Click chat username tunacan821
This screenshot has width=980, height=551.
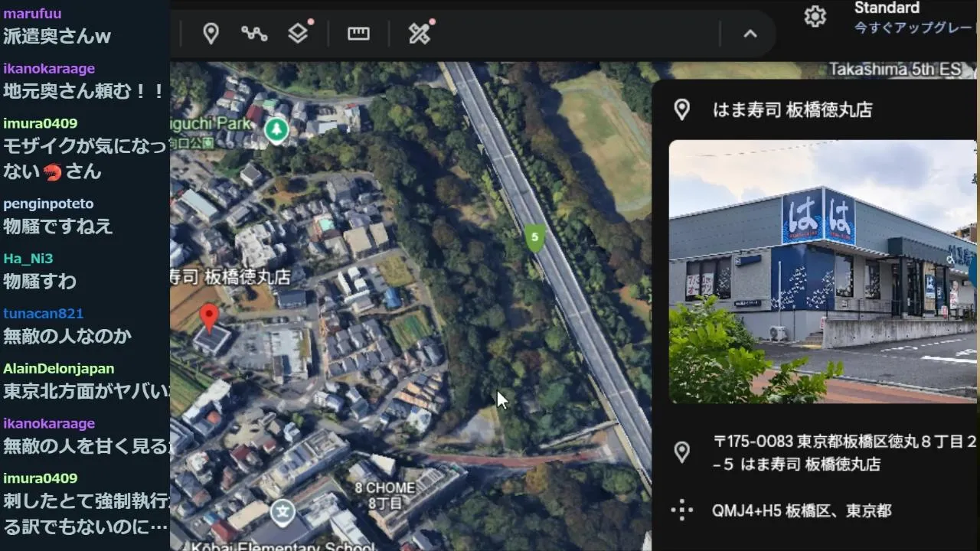[43, 313]
